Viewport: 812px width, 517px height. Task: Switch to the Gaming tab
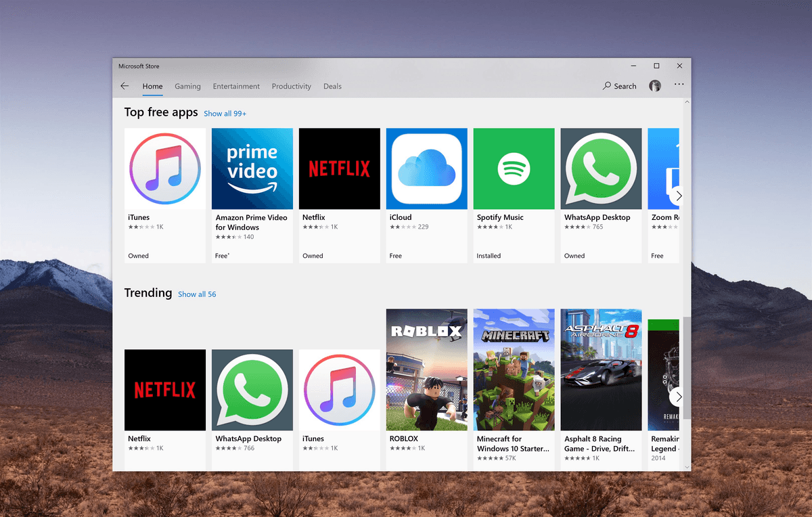click(187, 86)
